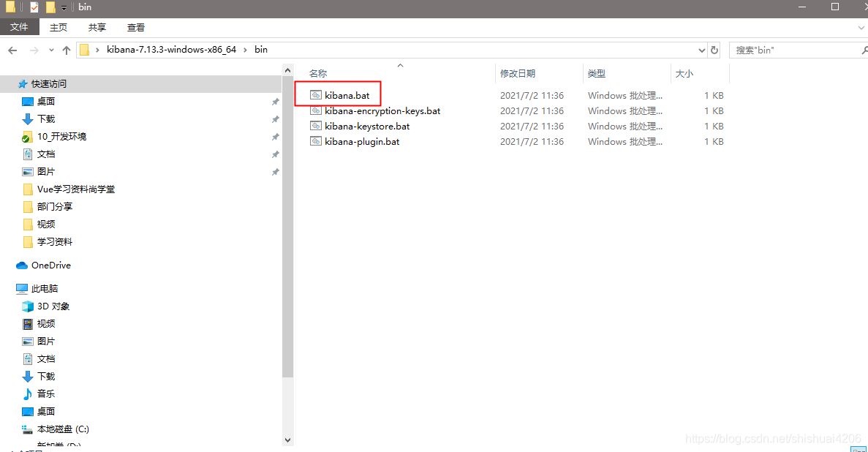Open recent locations dropdown arrow
The image size is (868, 452).
click(51, 50)
